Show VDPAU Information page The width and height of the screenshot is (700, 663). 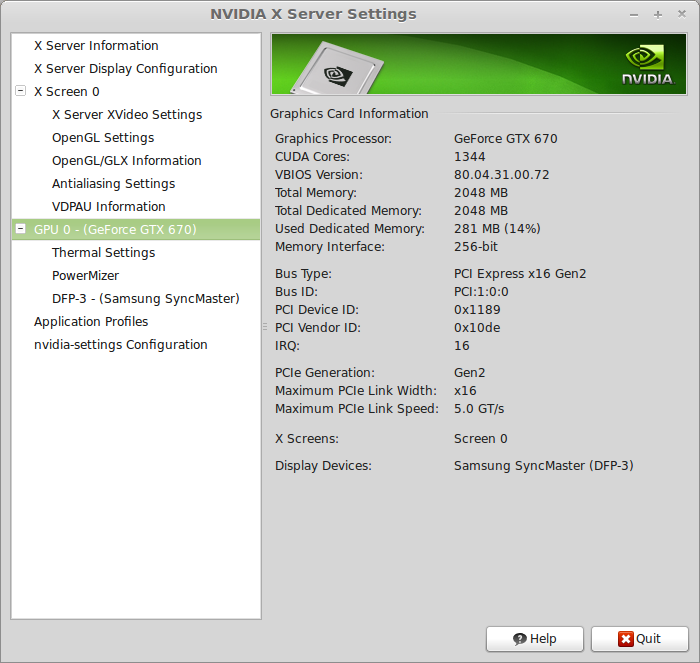pyautogui.click(x=108, y=207)
